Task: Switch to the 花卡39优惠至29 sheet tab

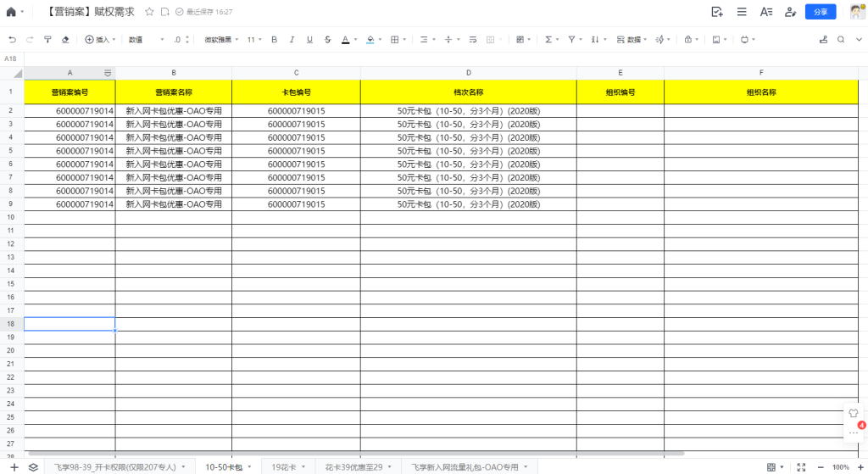Action: tap(353, 467)
